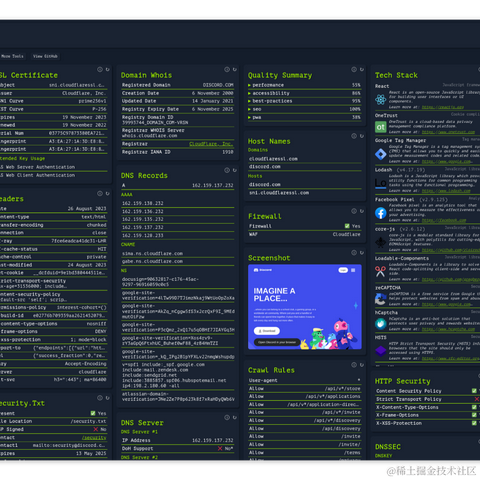The width and height of the screenshot is (480, 480).
Task: Open the View GitHub button
Action: point(45,56)
